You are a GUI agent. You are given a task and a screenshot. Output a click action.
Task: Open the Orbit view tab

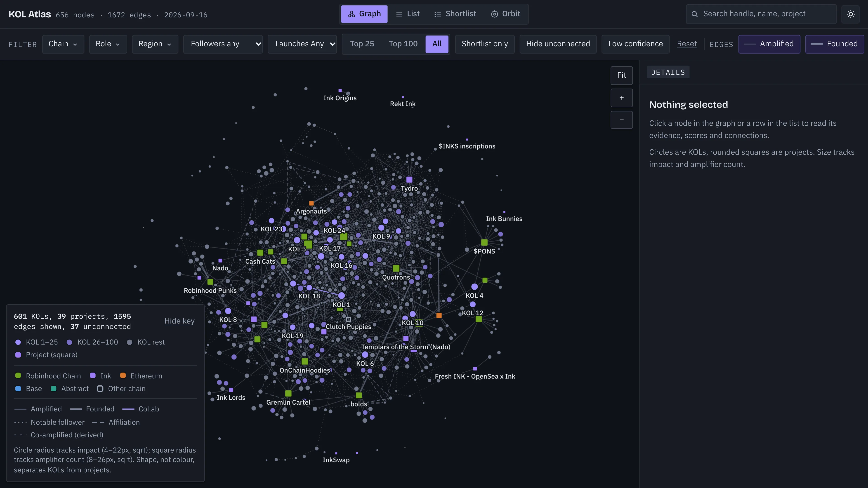[505, 14]
